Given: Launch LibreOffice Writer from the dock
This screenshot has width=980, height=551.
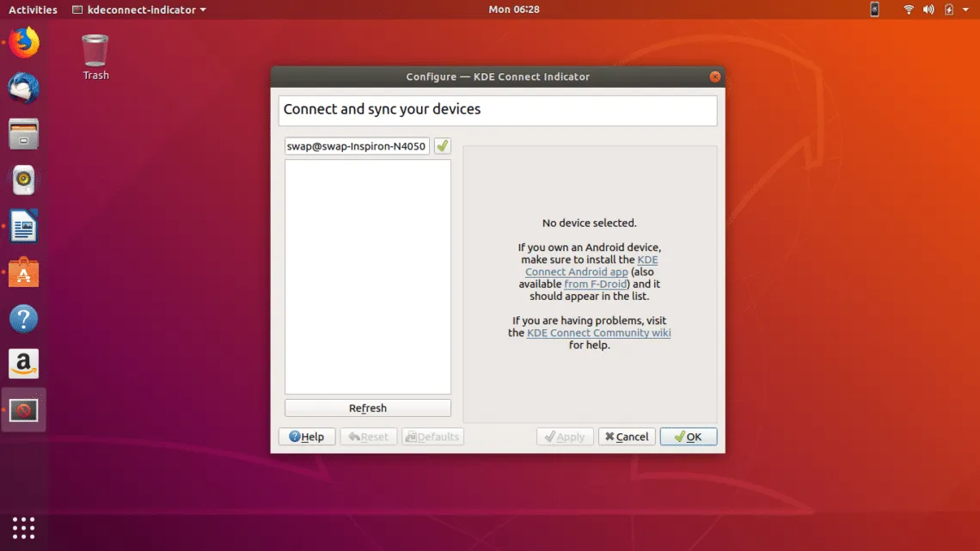Looking at the screenshot, I should (x=24, y=228).
